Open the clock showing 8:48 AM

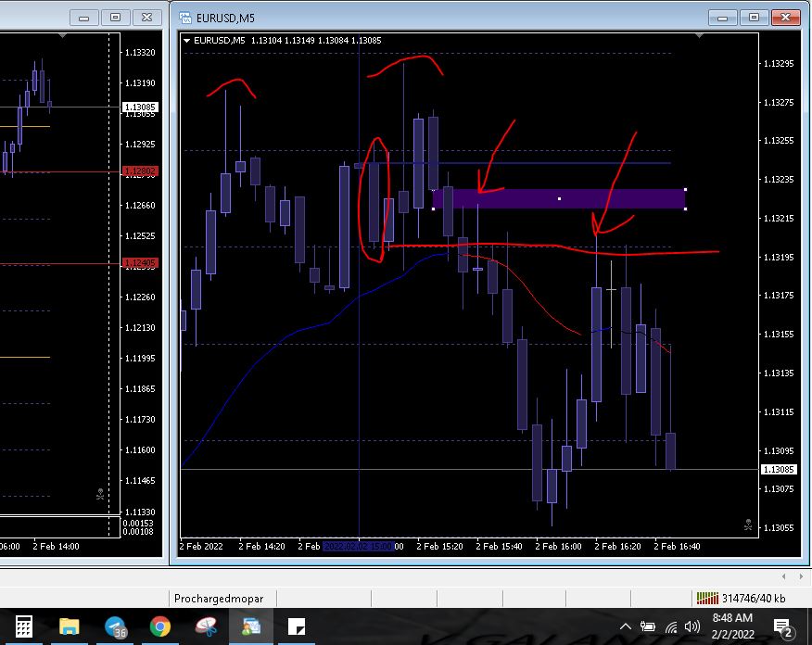click(732, 626)
